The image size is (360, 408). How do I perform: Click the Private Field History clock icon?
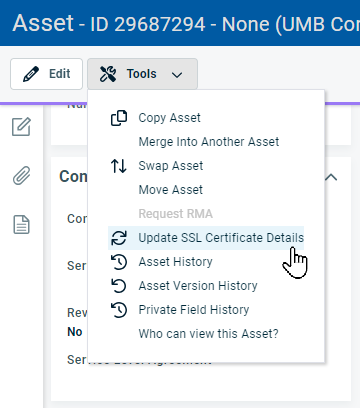119,310
